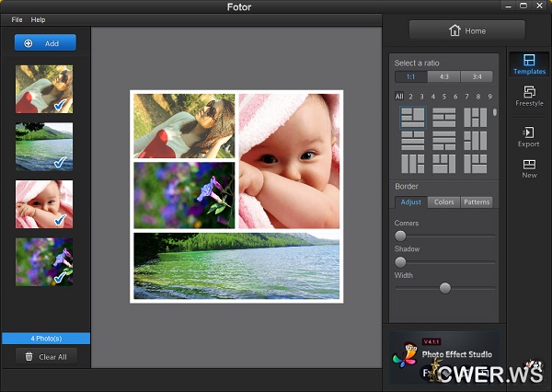This screenshot has width=552, height=392.
Task: Click the Export icon
Action: [x=529, y=136]
